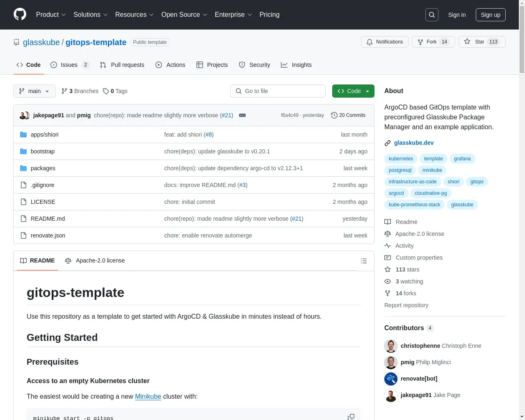Viewport: 525px width, 420px height.
Task: Open the README outline list icon
Action: click(363, 261)
